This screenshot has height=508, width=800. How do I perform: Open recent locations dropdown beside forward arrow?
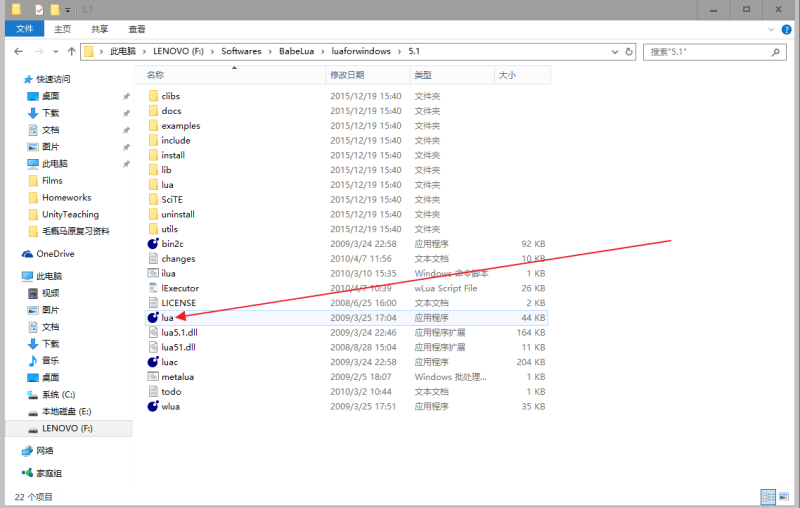56,50
